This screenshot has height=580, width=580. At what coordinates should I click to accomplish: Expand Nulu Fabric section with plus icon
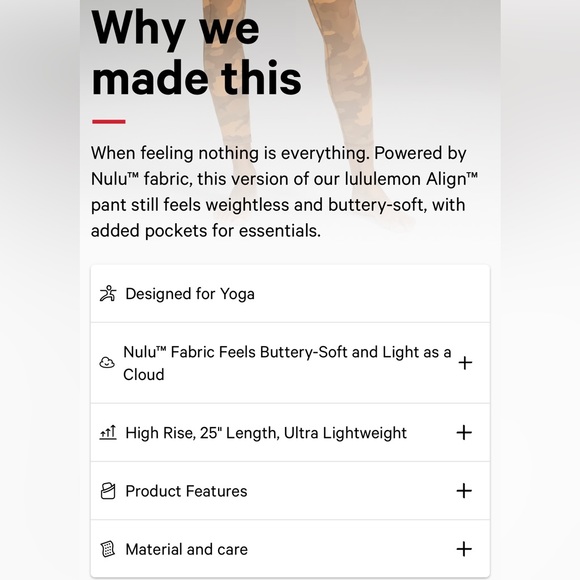pos(465,363)
